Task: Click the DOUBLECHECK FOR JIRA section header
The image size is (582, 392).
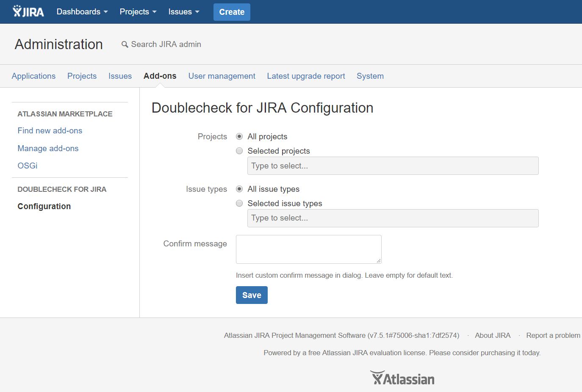Action: 62,190
